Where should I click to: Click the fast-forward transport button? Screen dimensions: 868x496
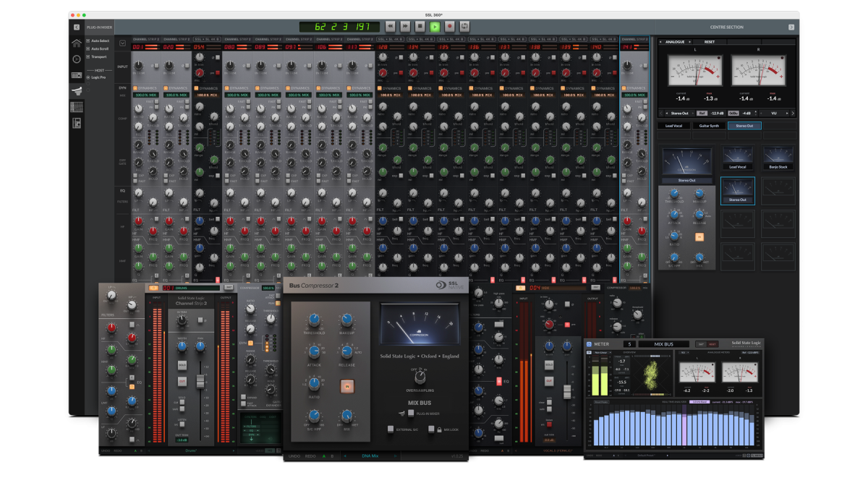pos(405,26)
